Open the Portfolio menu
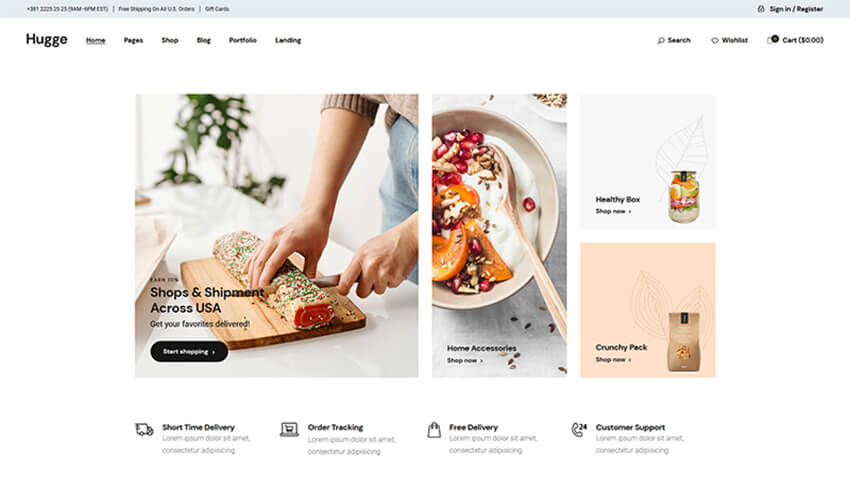Viewport: 850px width, 490px height. [242, 40]
